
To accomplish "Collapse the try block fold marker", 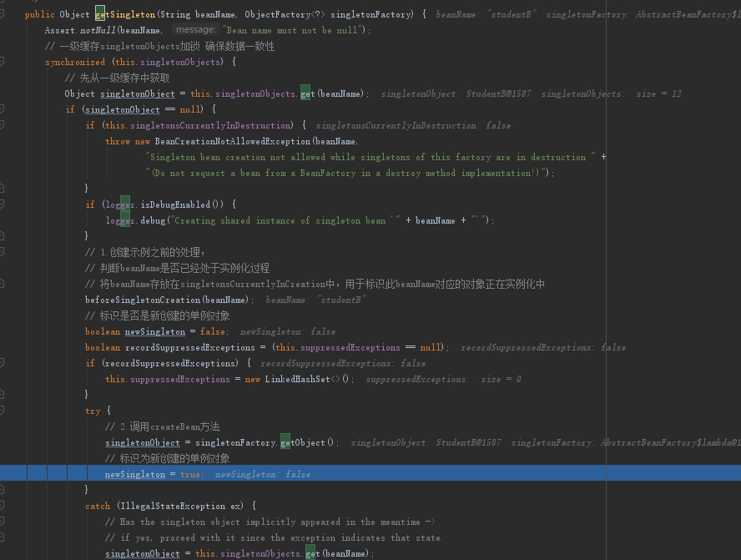I will pos(2,411).
